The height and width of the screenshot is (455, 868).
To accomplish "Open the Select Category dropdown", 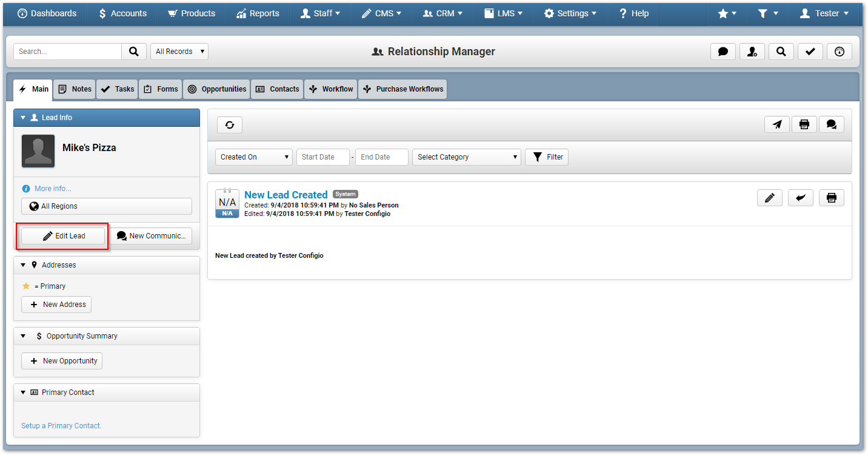I will pyautogui.click(x=467, y=157).
